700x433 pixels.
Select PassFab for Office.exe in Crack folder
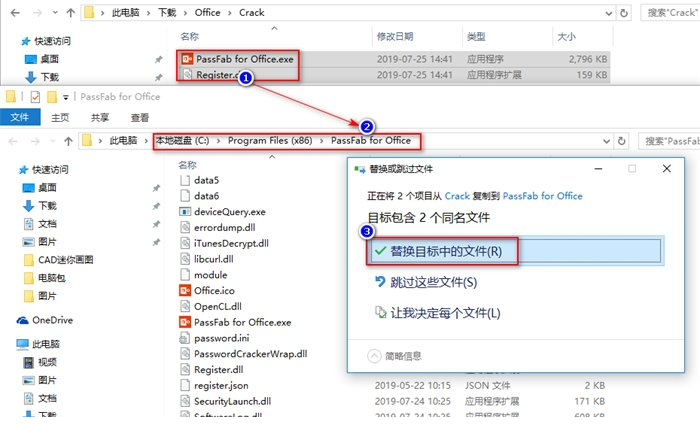pyautogui.click(x=245, y=59)
